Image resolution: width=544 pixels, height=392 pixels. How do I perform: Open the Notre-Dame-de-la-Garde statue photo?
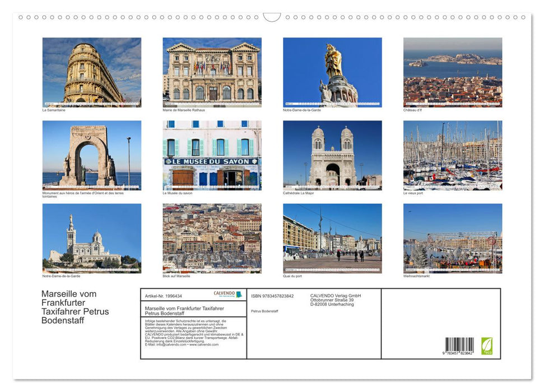(x=333, y=72)
